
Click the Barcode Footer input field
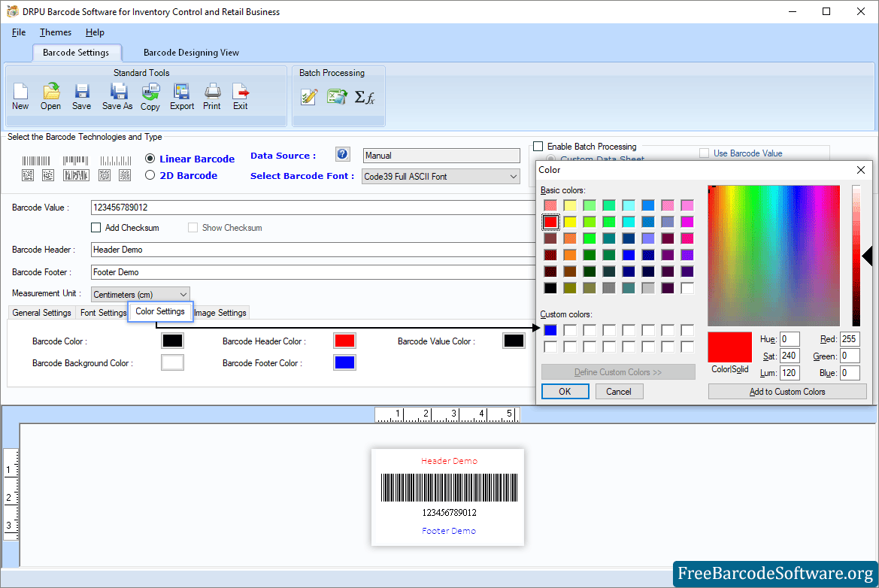point(313,272)
